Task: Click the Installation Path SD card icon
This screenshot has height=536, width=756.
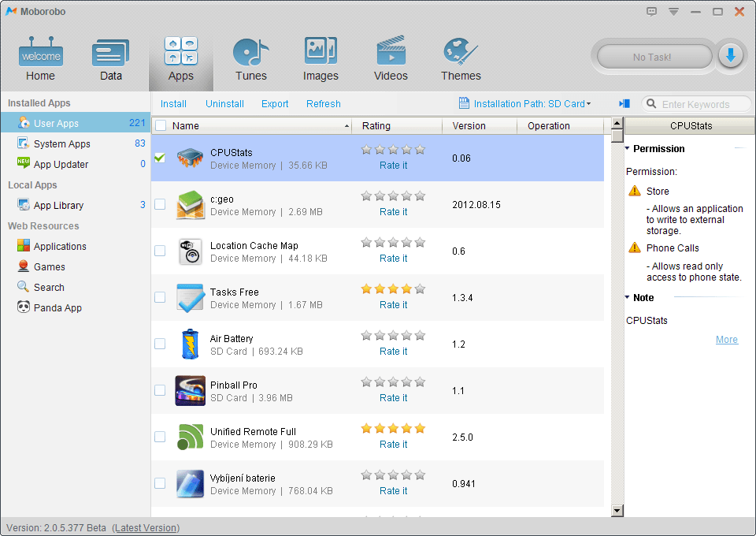Action: click(464, 103)
